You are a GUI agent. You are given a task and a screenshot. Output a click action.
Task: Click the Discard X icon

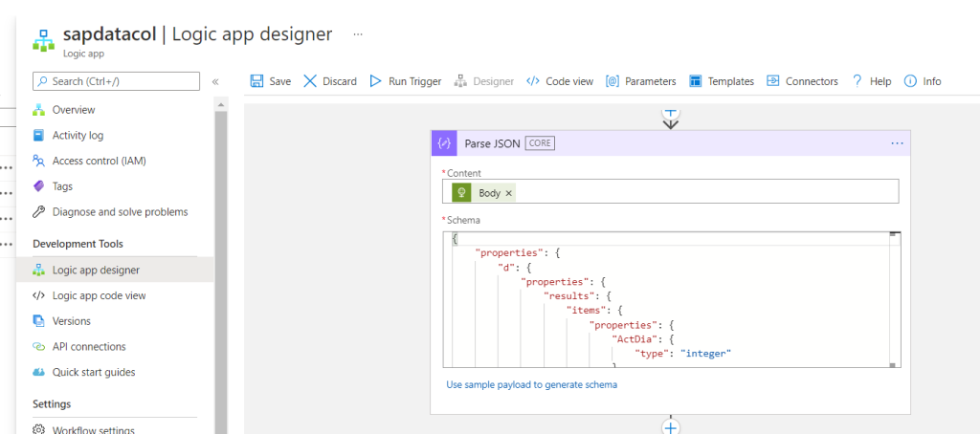click(310, 81)
